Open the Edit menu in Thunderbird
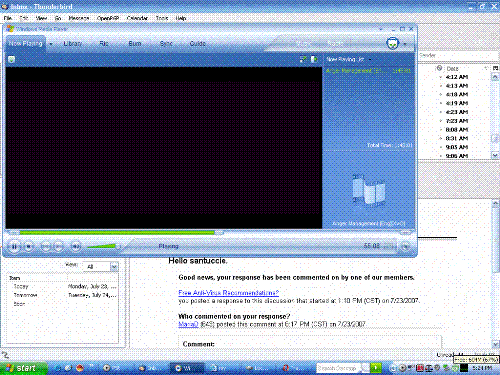 click(x=24, y=18)
